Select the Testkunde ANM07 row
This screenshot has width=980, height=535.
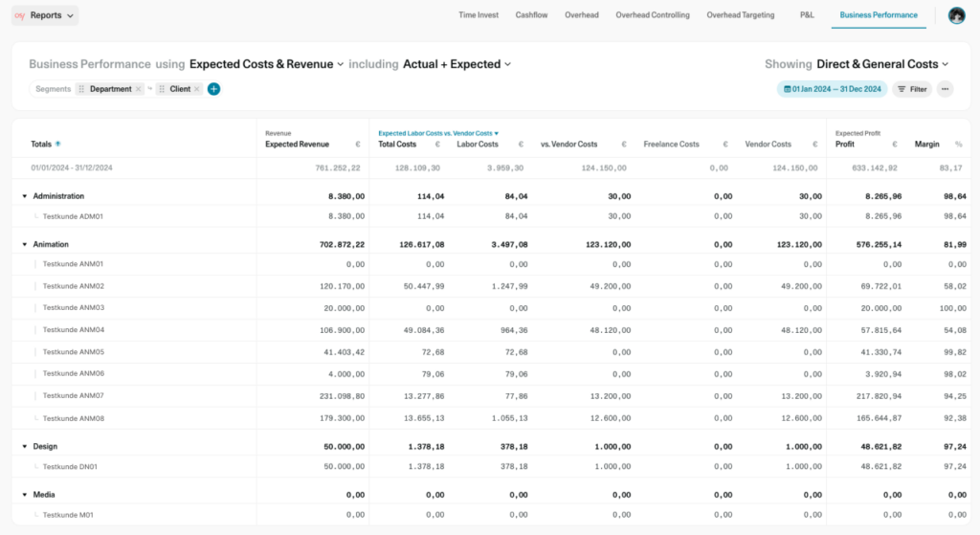point(491,395)
